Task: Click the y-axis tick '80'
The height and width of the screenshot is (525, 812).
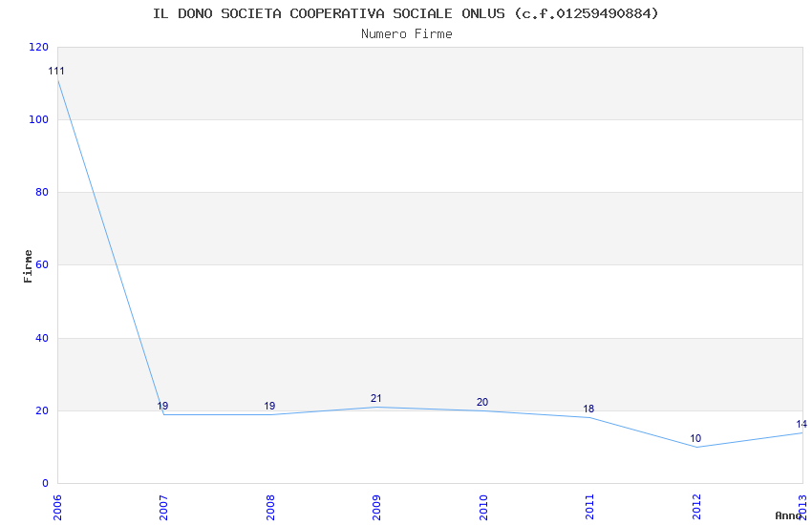Action: [42, 192]
